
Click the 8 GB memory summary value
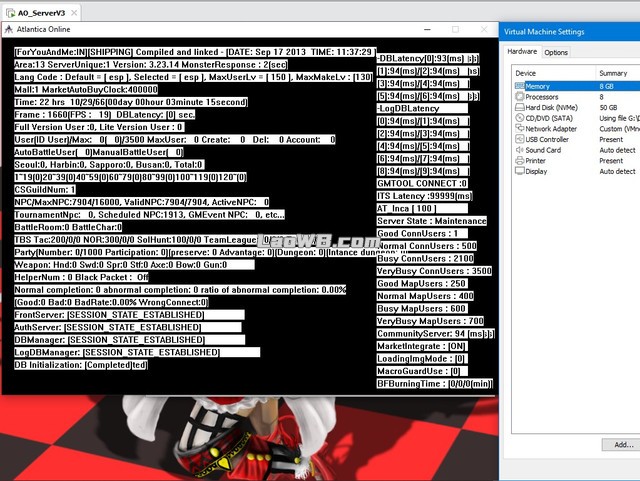(x=607, y=86)
